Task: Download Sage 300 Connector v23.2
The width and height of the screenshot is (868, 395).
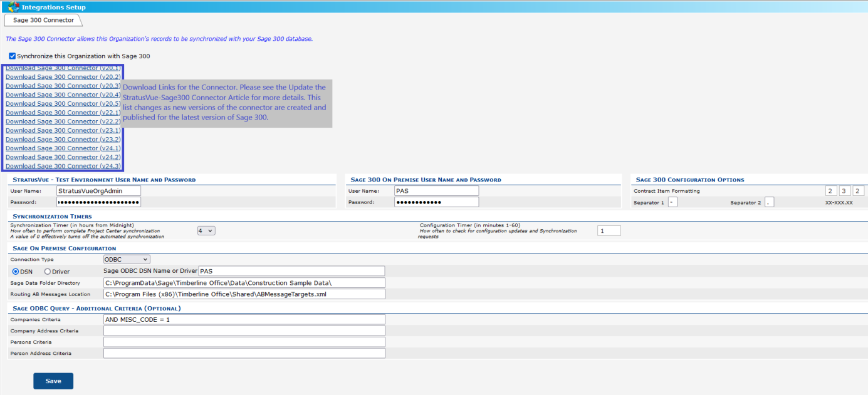Action: point(63,139)
